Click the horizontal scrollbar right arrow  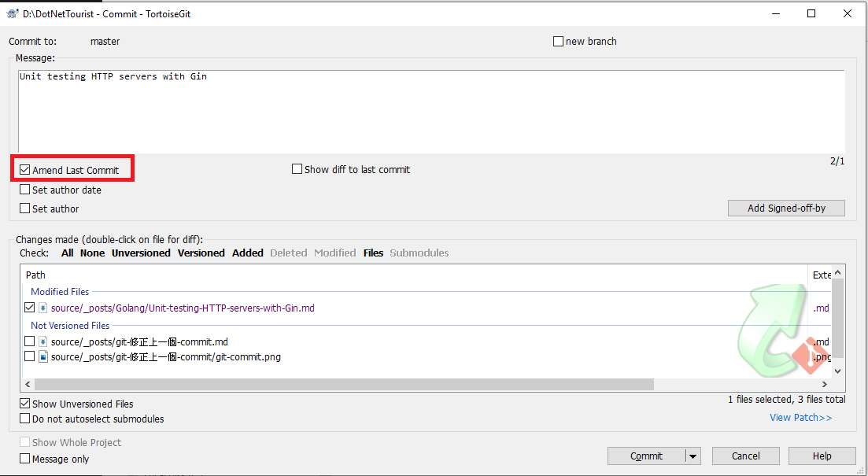click(825, 384)
